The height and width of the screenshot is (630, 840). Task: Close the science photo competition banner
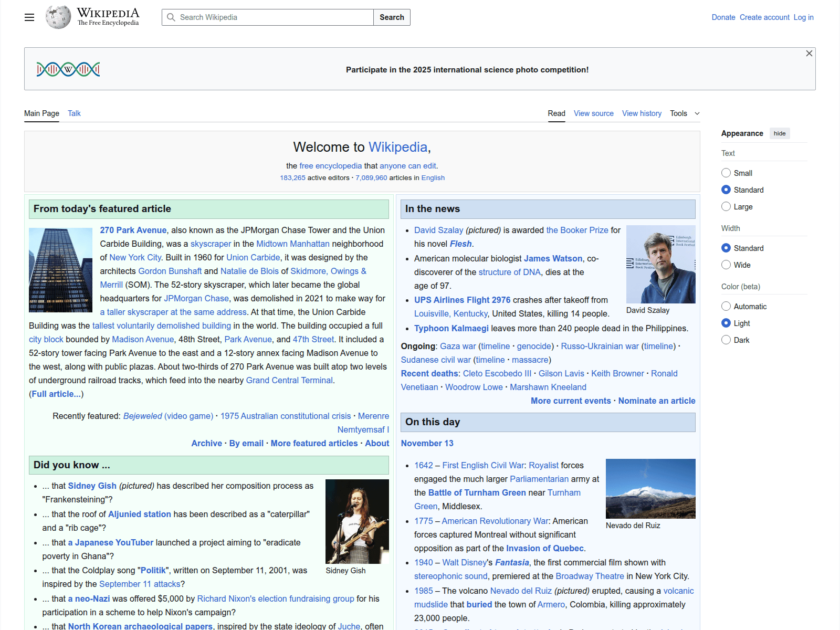coord(809,54)
